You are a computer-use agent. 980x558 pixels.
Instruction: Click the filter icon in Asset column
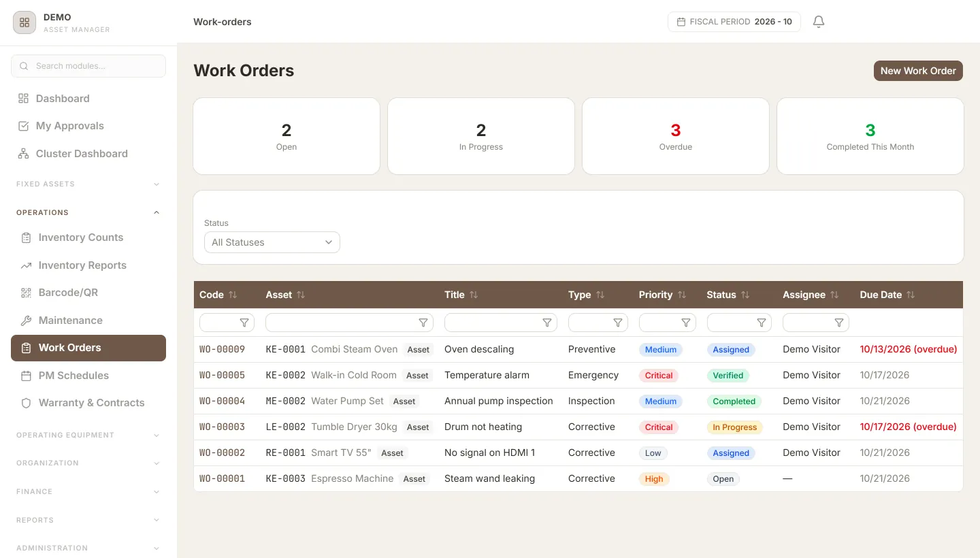pyautogui.click(x=423, y=323)
